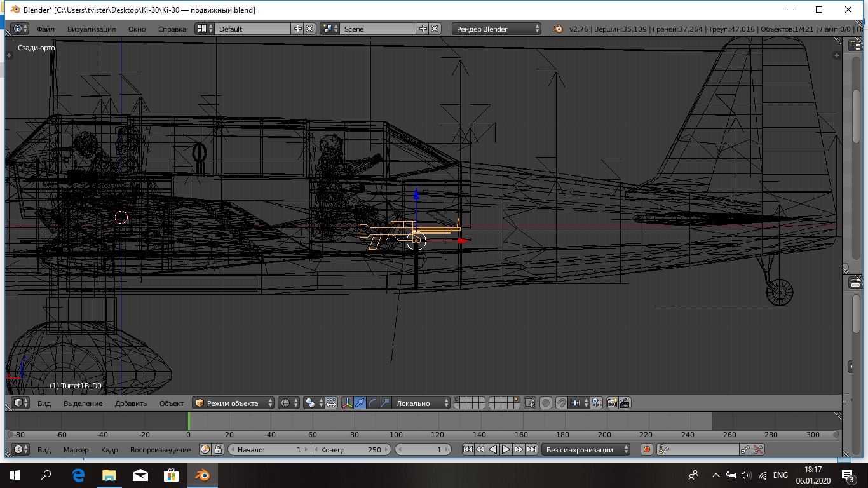Screen dimensions: 868x488
Task: Delete the Default screen layout
Action: (x=309, y=29)
